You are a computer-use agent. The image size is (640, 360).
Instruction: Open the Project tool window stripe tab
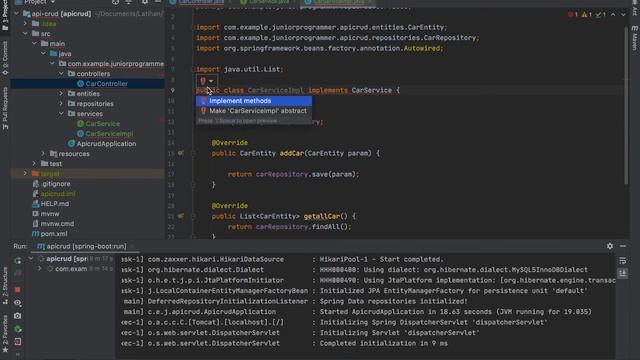pyautogui.click(x=5, y=16)
